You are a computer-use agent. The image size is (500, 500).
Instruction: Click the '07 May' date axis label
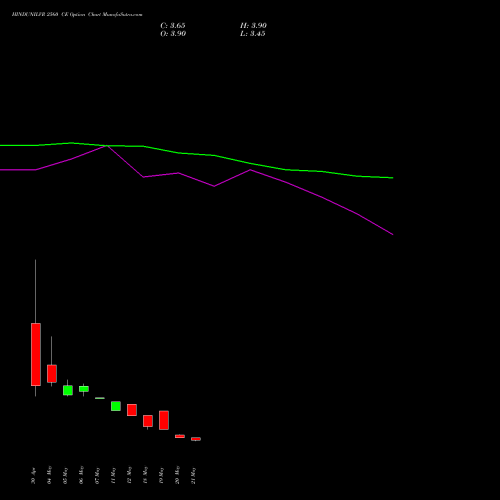tap(97, 475)
